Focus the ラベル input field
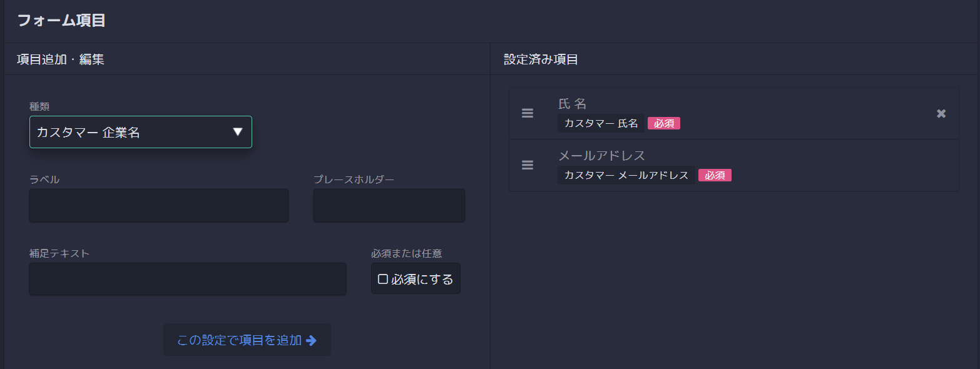980x369 pixels. coord(159,206)
